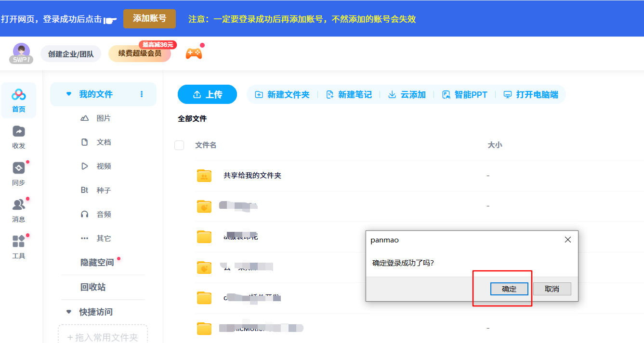
Task: Click the 添加账号 button
Action: tap(149, 19)
